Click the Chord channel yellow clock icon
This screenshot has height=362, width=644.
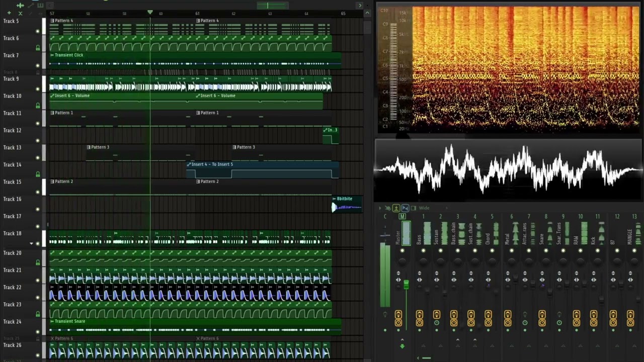click(x=488, y=323)
